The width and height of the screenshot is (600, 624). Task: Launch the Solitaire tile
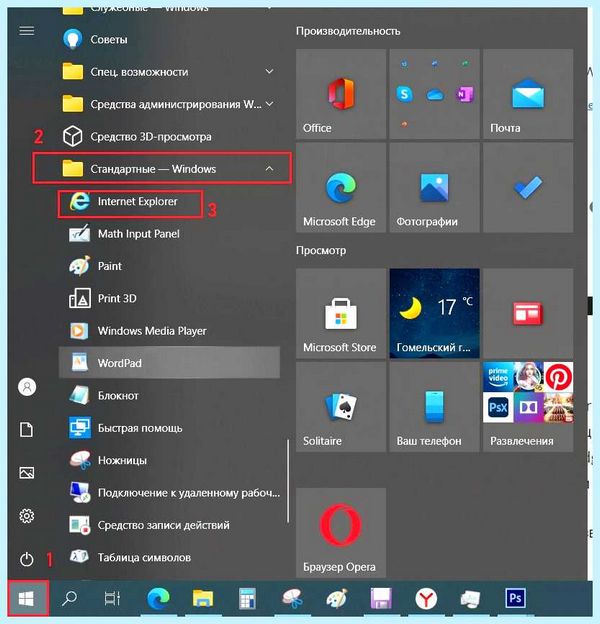(341, 407)
